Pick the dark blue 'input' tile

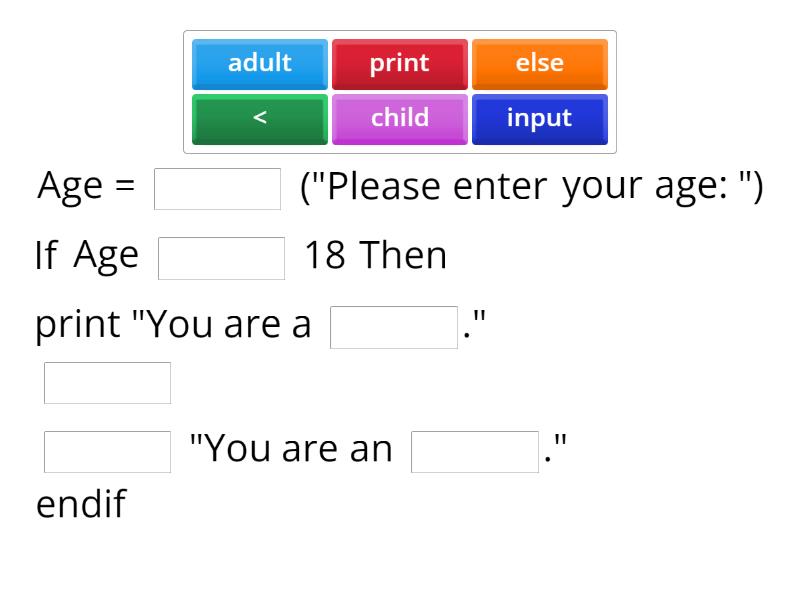540,119
